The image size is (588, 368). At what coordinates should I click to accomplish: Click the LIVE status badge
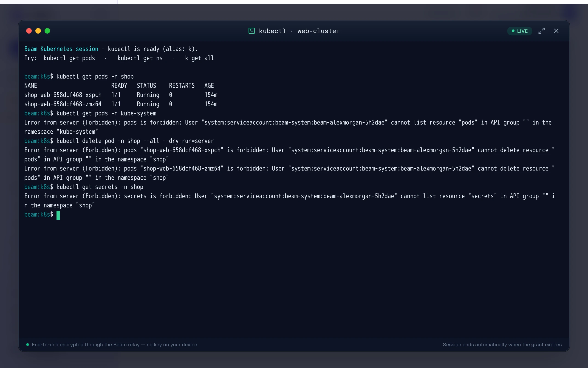tap(520, 31)
